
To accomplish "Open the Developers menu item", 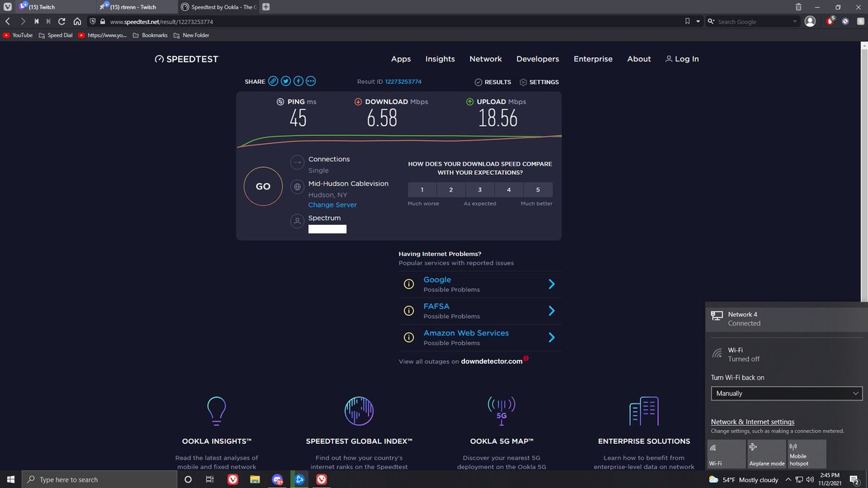I will pyautogui.click(x=537, y=59).
